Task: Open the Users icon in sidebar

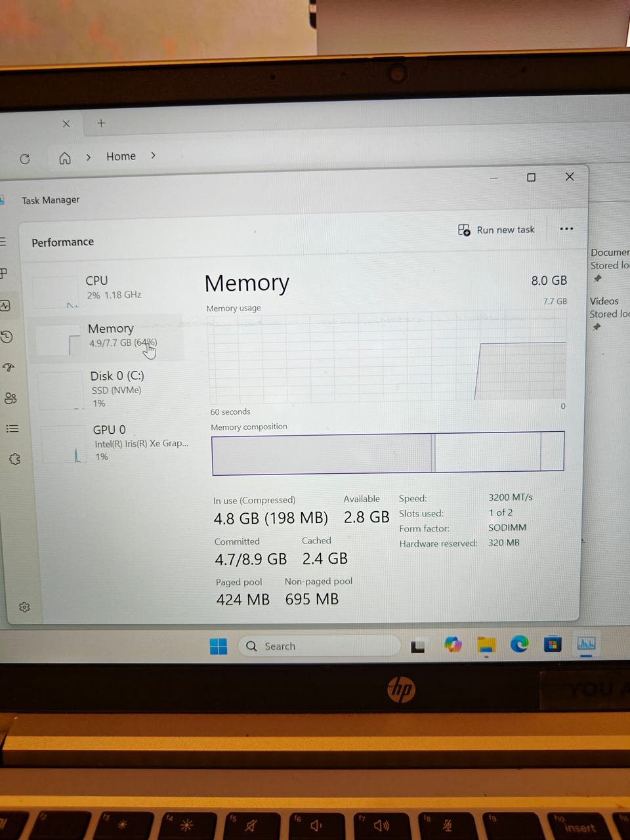Action: tap(10, 398)
